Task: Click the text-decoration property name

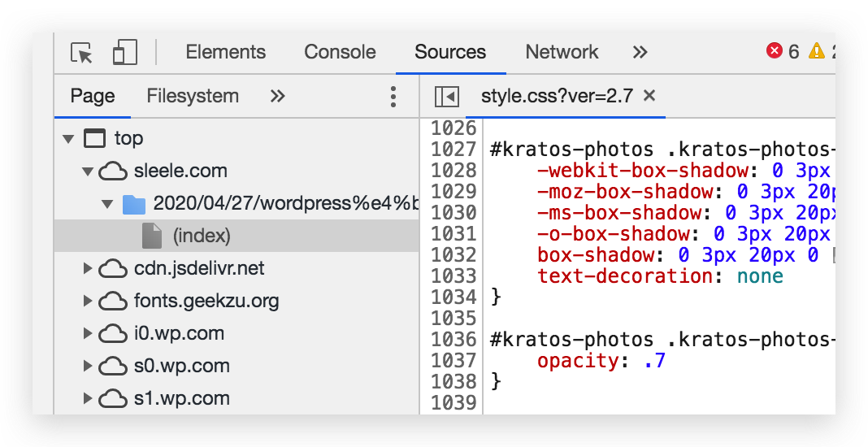Action: tap(625, 276)
